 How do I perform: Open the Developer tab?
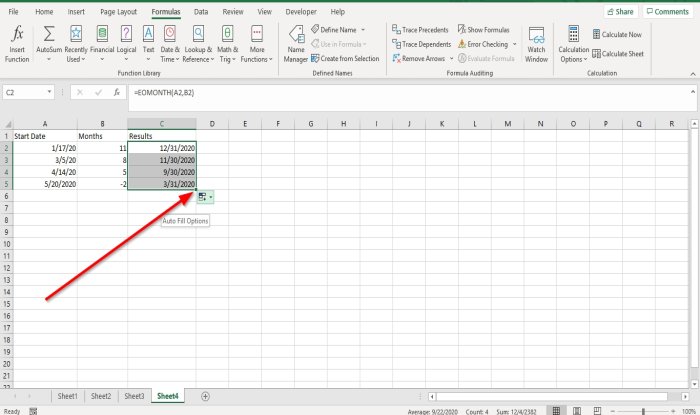[x=301, y=12]
